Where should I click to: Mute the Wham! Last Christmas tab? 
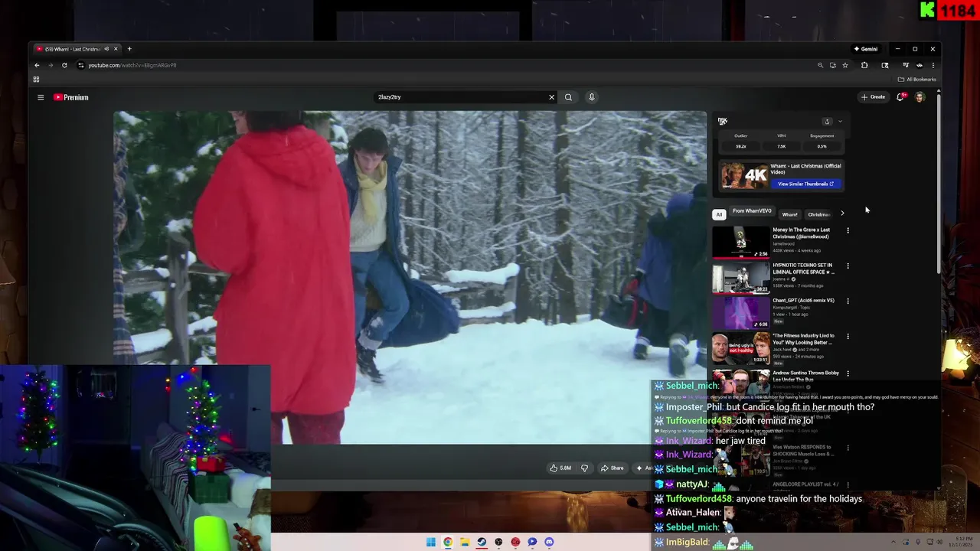(106, 49)
